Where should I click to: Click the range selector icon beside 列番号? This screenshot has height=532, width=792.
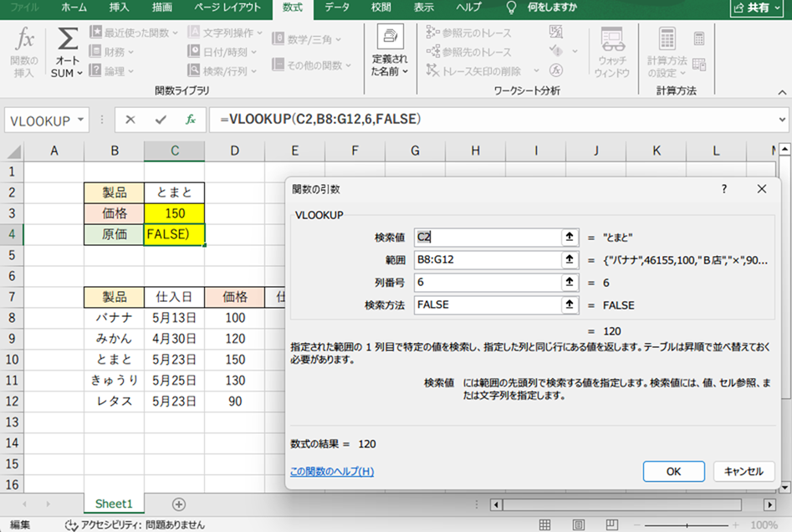(x=570, y=283)
